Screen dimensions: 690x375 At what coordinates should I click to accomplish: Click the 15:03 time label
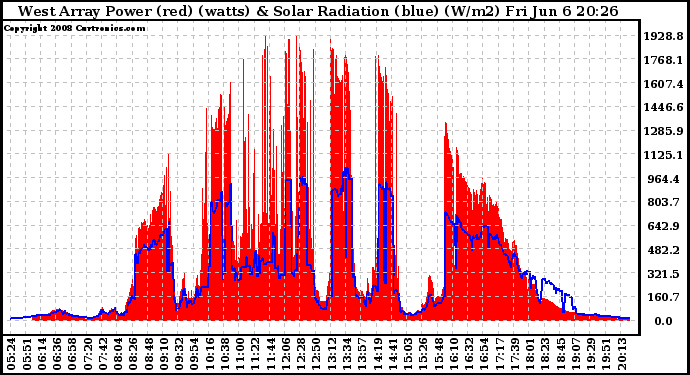[407, 354]
